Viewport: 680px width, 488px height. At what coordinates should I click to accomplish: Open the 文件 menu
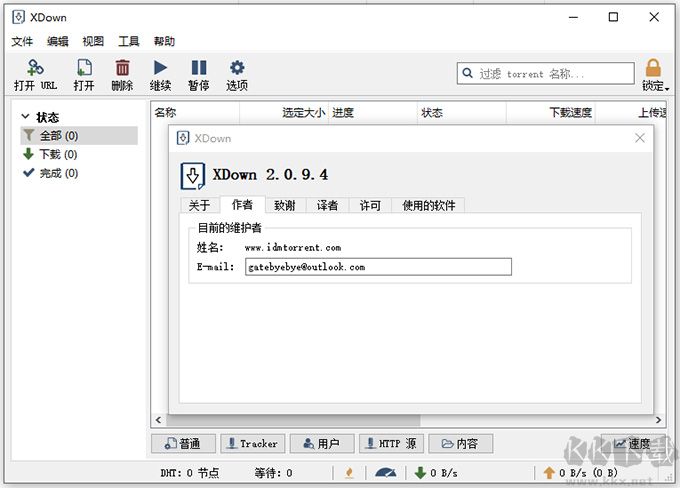[22, 41]
